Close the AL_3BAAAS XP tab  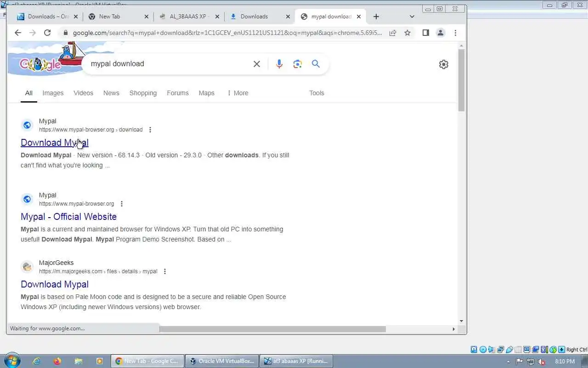point(217,17)
